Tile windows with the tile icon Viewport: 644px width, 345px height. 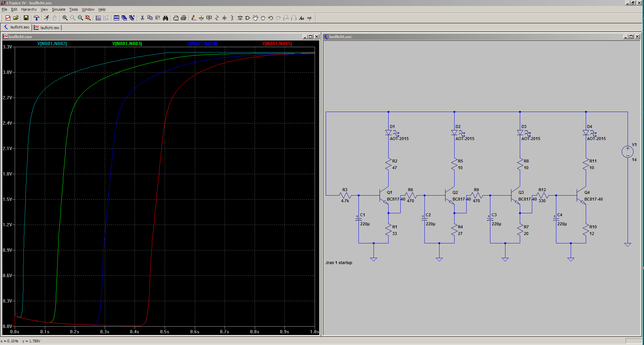pos(116,18)
